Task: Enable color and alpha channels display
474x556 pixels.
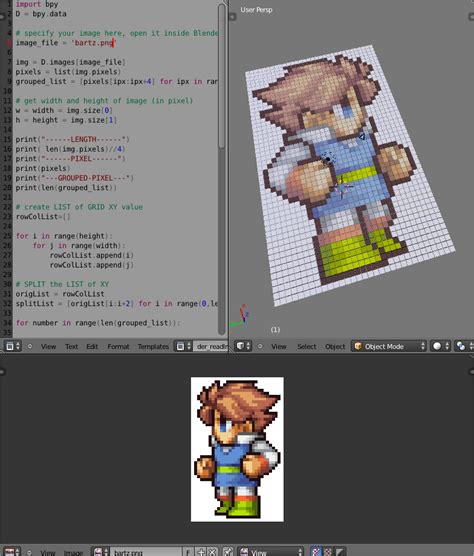Action: click(x=316, y=552)
